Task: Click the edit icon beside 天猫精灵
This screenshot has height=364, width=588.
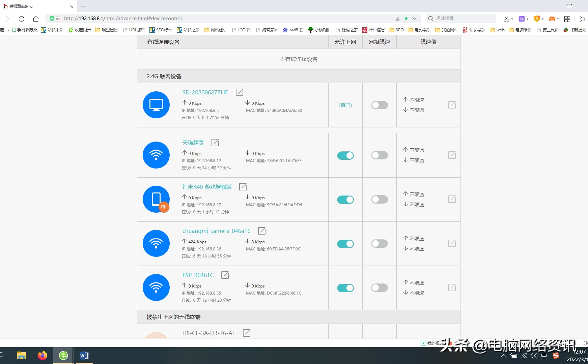Action: click(215, 142)
